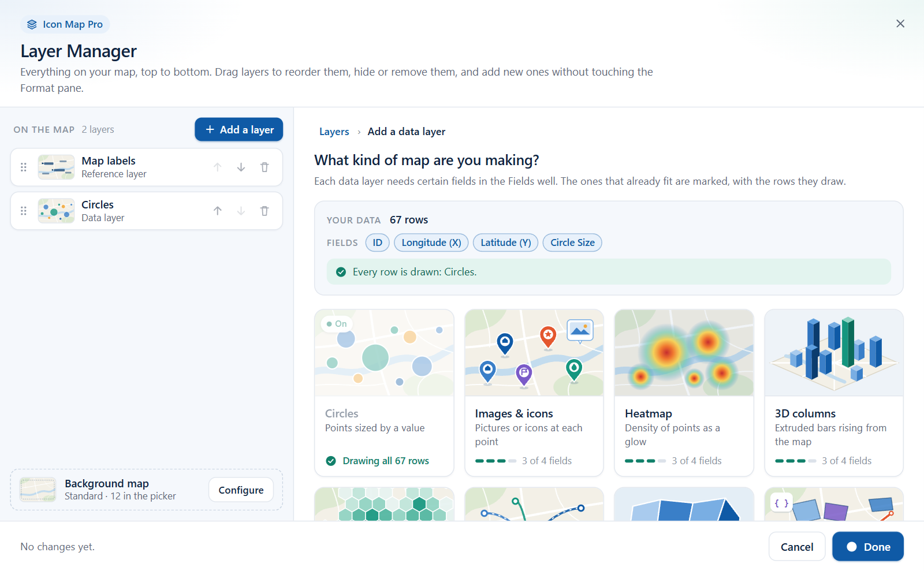
Task: Click the green check icon beside Every row is drawn
Action: (x=341, y=272)
